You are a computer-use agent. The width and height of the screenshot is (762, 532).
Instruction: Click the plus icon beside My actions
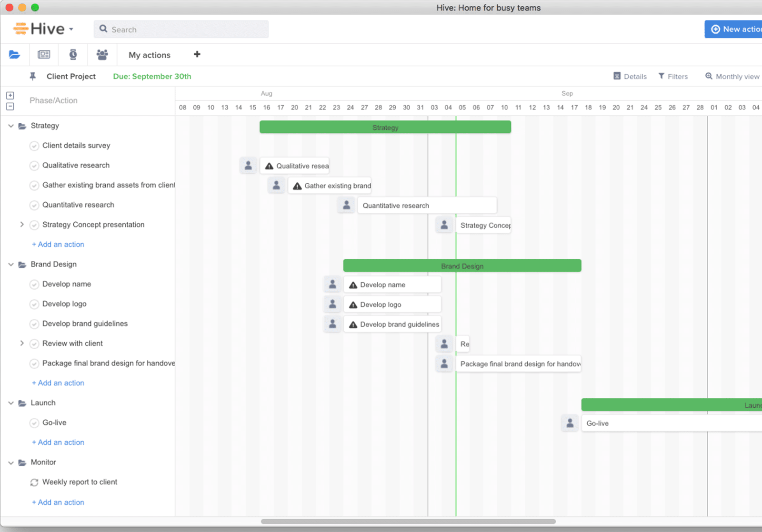(197, 54)
